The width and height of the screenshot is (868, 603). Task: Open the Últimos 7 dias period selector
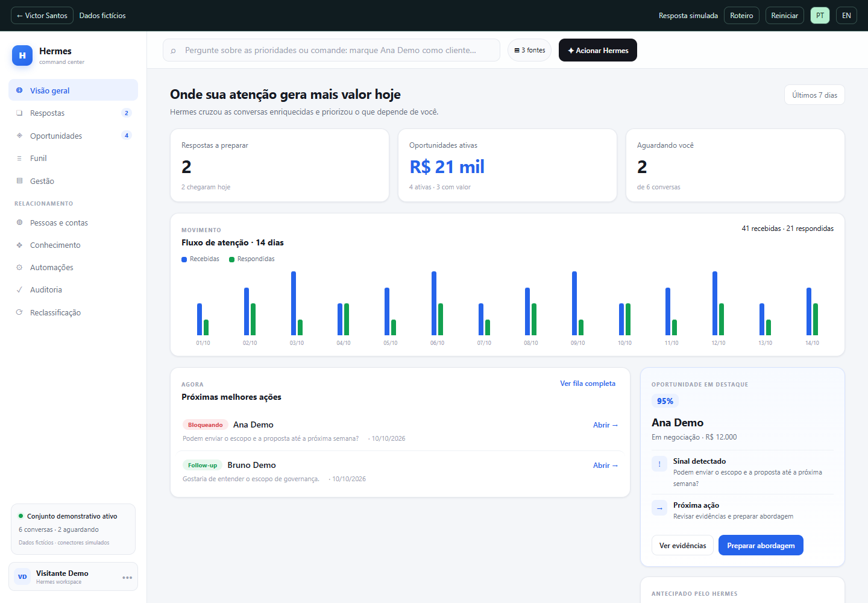pos(814,95)
